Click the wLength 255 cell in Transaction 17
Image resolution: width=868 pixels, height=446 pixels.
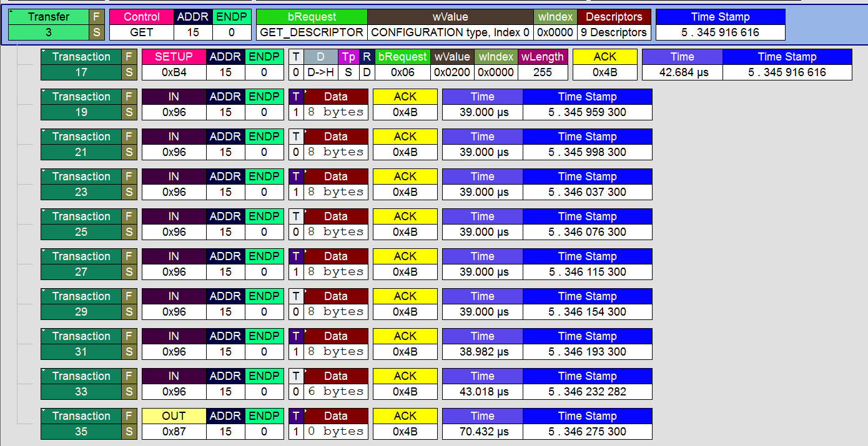pos(543,64)
